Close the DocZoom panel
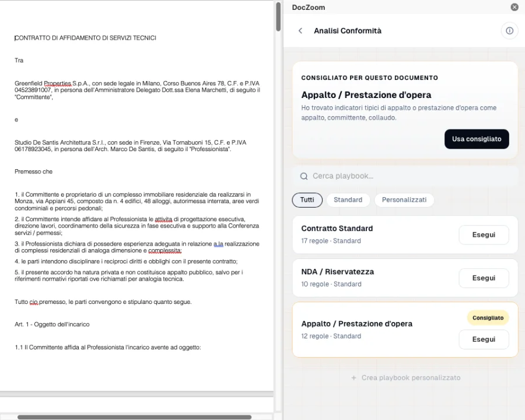Screen dimensions: 525x420 [514, 7]
